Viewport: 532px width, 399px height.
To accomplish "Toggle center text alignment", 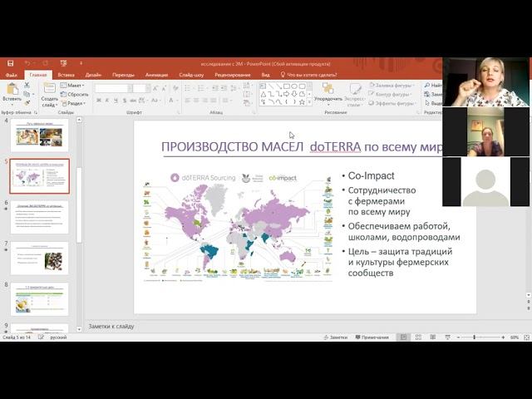I will pos(196,101).
